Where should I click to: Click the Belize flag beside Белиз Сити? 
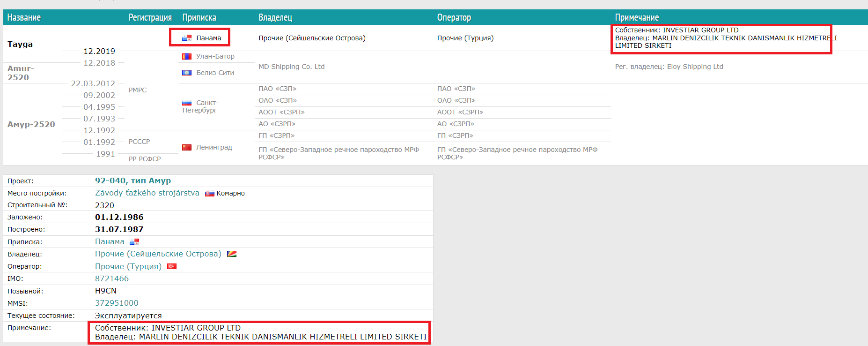[187, 73]
